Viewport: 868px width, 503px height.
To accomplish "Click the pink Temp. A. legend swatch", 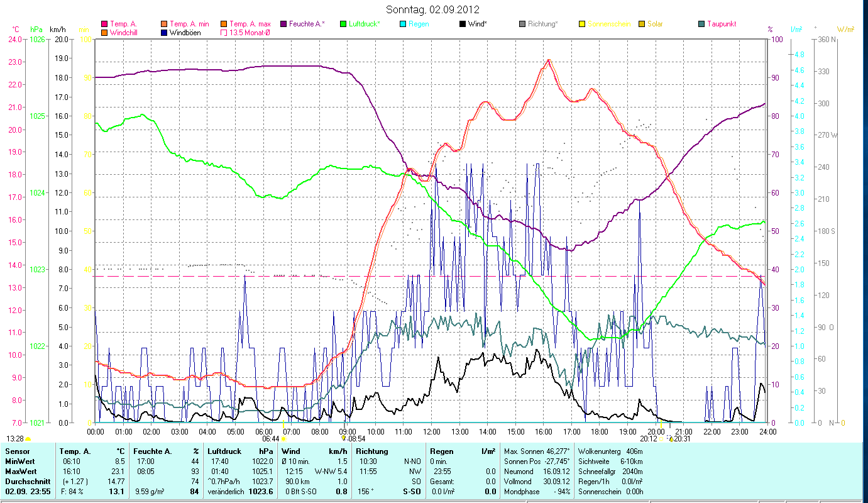I will pyautogui.click(x=104, y=24).
